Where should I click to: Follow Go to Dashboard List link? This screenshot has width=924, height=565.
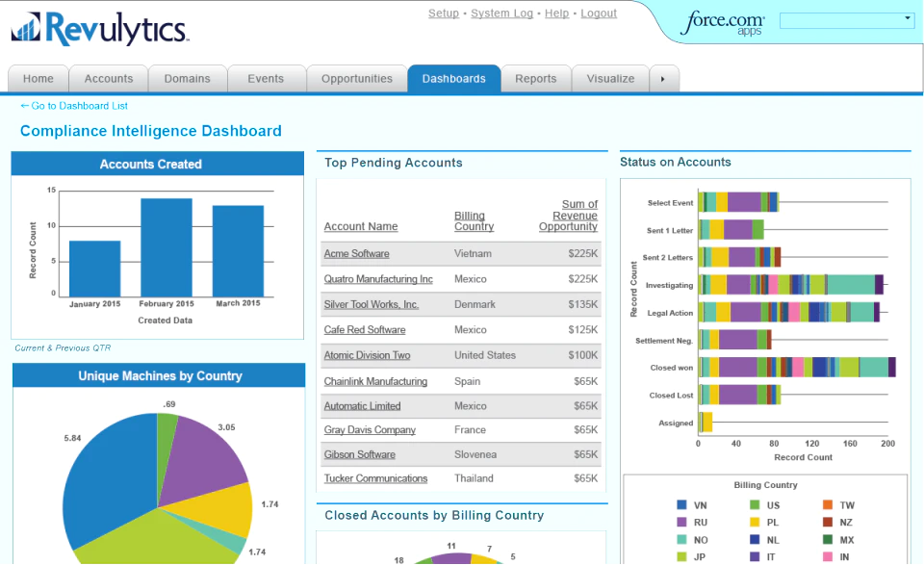[74, 106]
